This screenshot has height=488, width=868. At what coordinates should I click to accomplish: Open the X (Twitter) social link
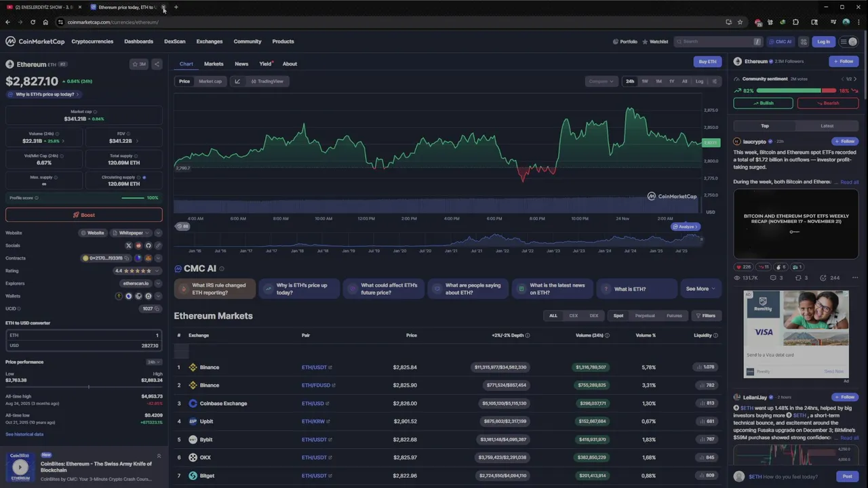(128, 245)
